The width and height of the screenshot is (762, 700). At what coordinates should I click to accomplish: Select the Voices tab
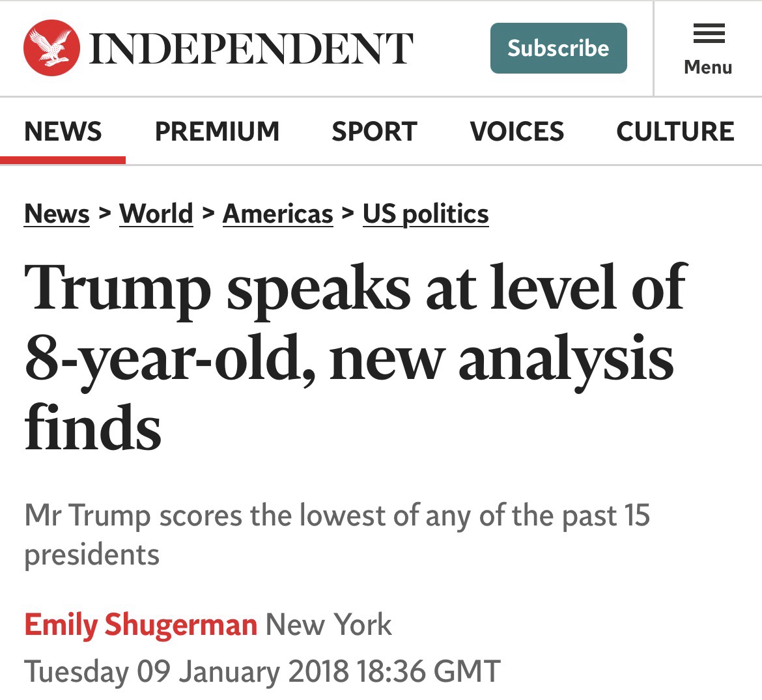(517, 132)
